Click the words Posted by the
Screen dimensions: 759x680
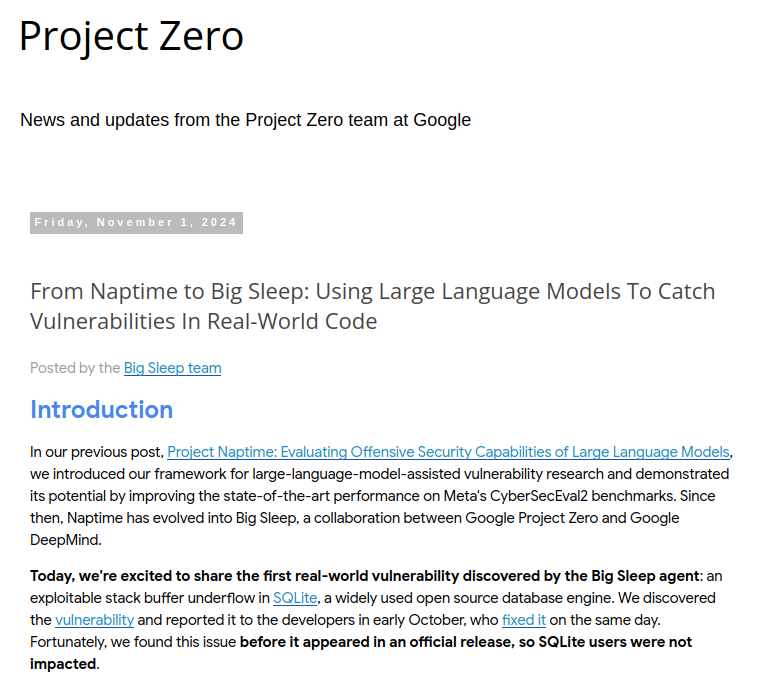(75, 368)
